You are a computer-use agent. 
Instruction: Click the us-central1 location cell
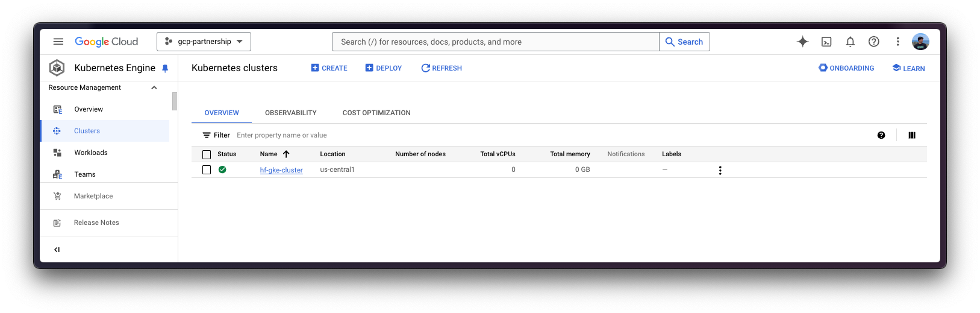337,169
